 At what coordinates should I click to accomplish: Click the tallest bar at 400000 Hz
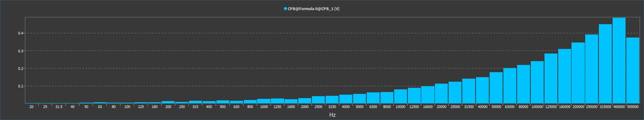point(619,61)
